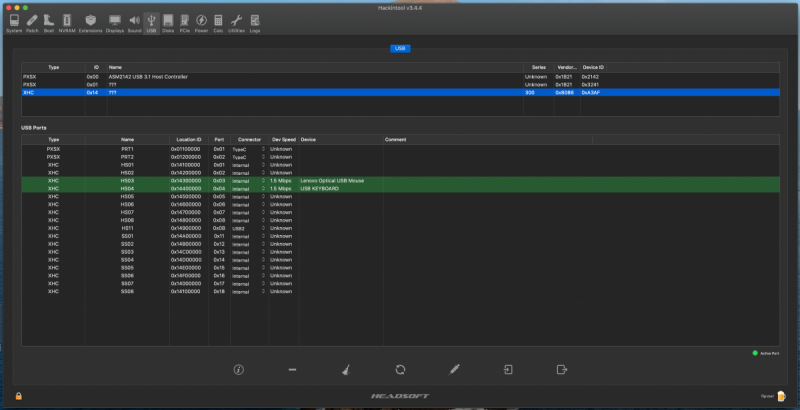Click the Export button at the bottom

[x=561, y=370]
